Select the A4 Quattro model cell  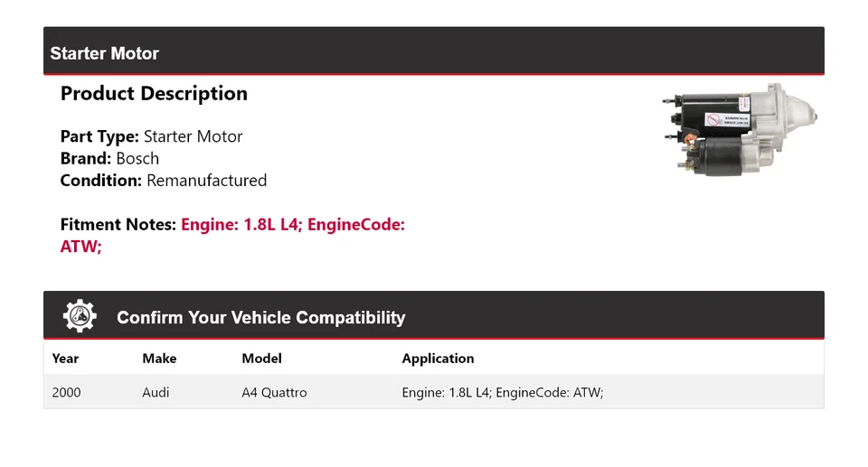click(x=274, y=393)
